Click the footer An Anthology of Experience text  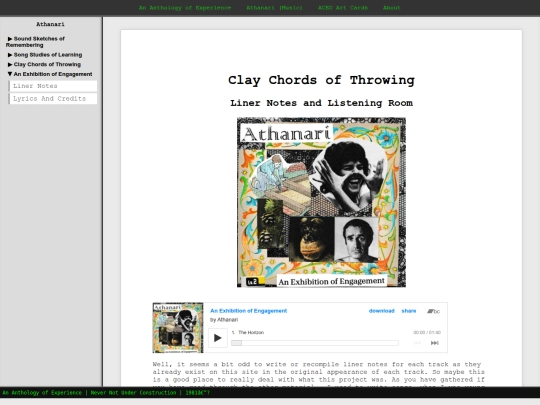(x=42, y=393)
